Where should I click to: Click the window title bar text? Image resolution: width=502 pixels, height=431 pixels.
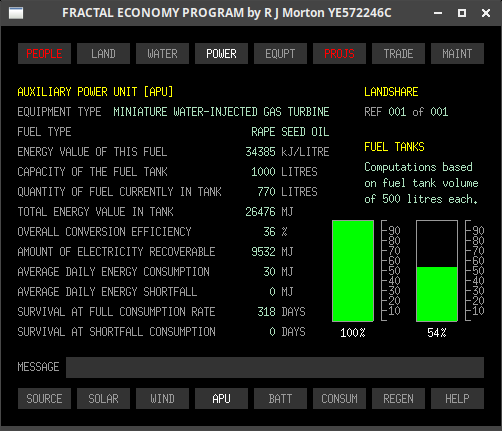pyautogui.click(x=227, y=13)
